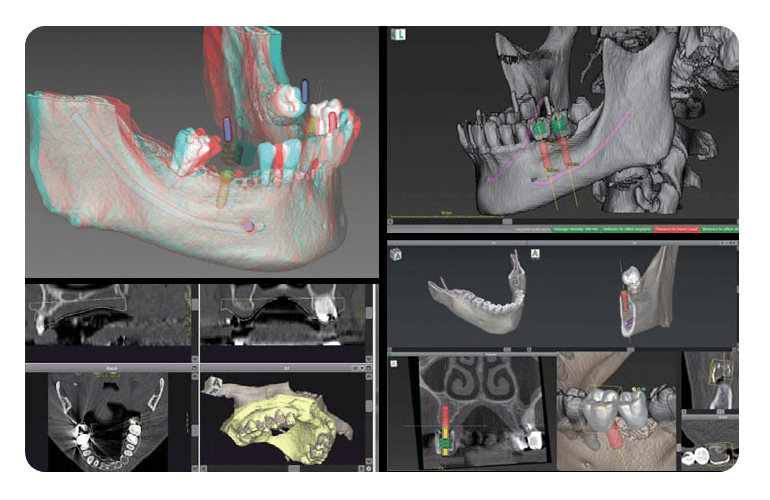Click the corner icon below yellow model scrollbar
This screenshot has width=770, height=500.
pyautogui.click(x=369, y=469)
